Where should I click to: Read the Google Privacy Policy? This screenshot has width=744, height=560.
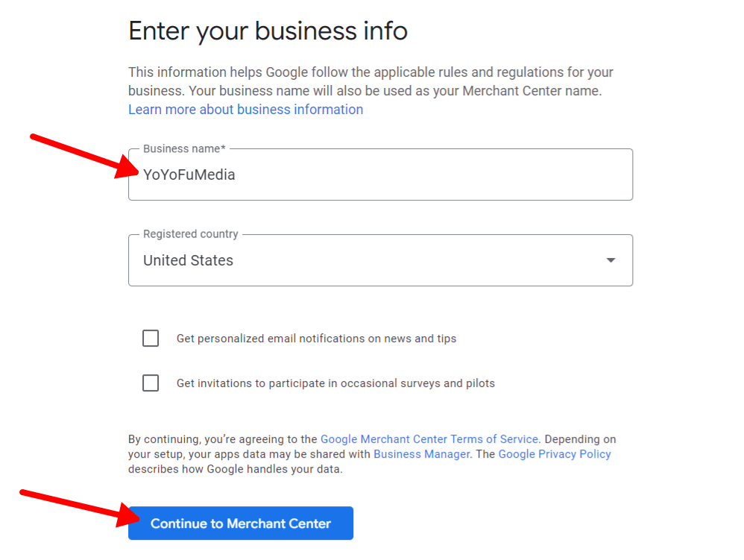[555, 454]
